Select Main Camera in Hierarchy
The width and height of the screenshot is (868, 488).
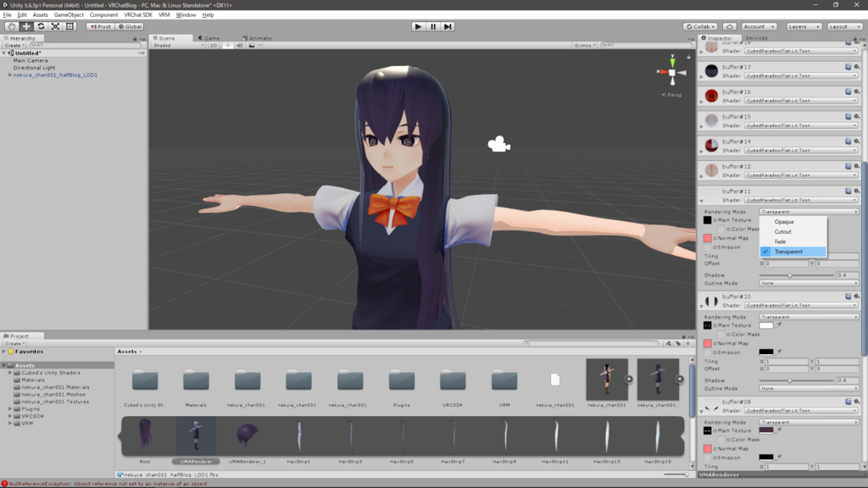[31, 60]
